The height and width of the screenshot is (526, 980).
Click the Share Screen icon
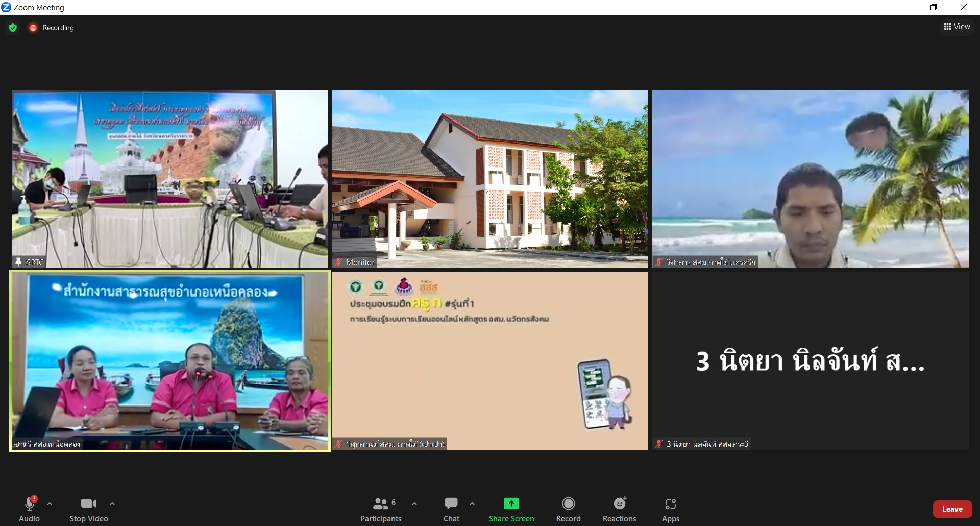click(511, 504)
